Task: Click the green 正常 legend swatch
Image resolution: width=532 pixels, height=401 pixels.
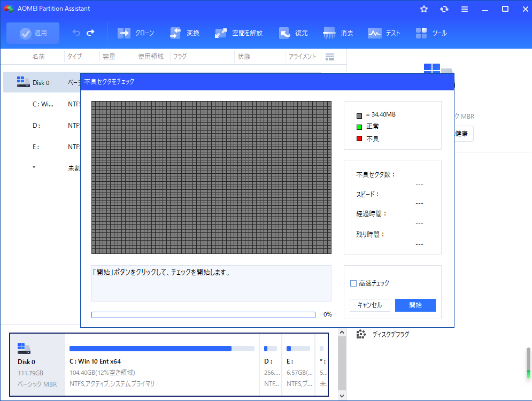Action: pos(359,127)
